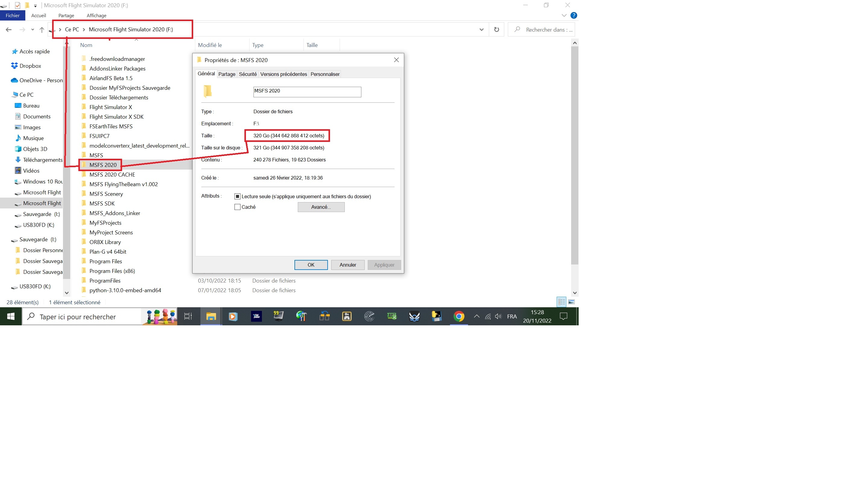Screen dimensions: 868x488
Task: Click the Avancé... button
Action: click(321, 207)
